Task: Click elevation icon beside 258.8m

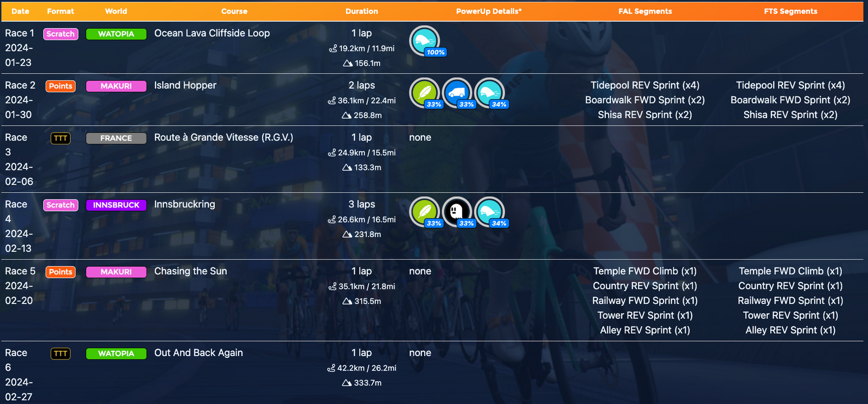Action: (x=347, y=116)
